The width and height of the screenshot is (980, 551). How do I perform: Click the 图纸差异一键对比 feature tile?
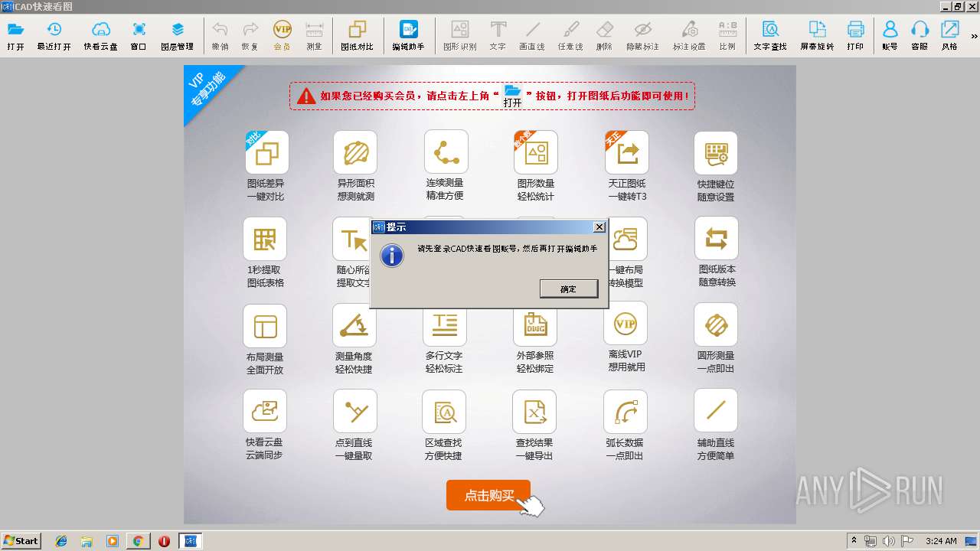pyautogui.click(x=266, y=166)
